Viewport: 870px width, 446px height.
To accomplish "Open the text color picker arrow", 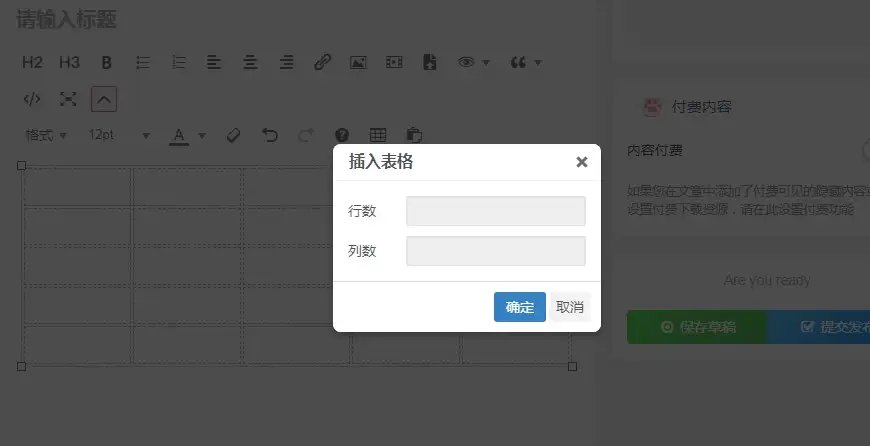I will [x=202, y=136].
